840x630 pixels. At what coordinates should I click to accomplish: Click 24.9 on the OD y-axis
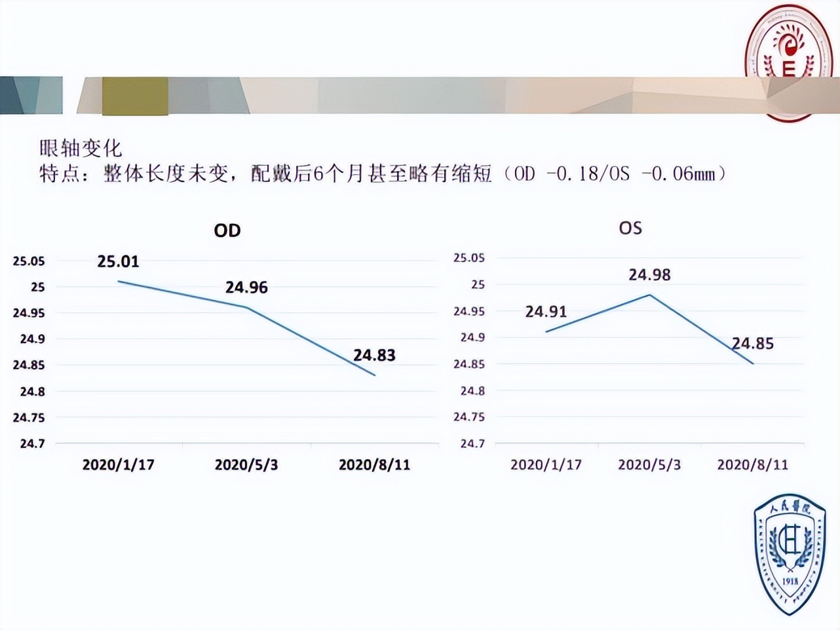pyautogui.click(x=33, y=339)
